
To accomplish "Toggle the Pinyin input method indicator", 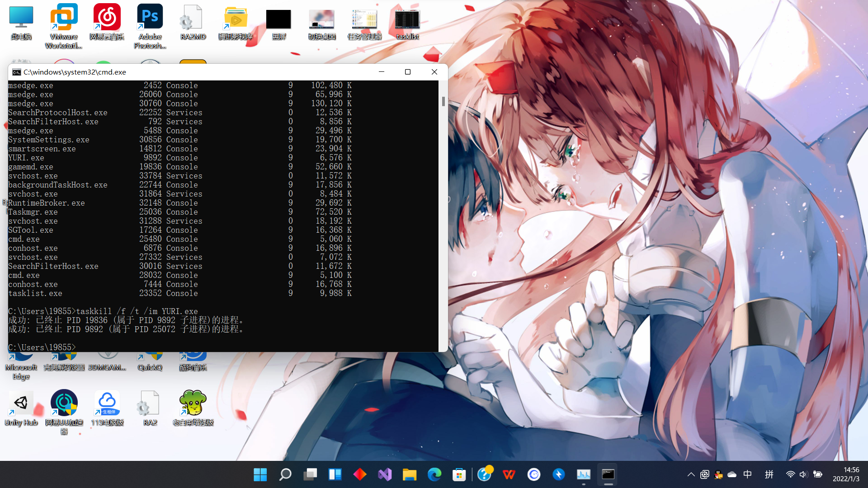I will (x=769, y=474).
